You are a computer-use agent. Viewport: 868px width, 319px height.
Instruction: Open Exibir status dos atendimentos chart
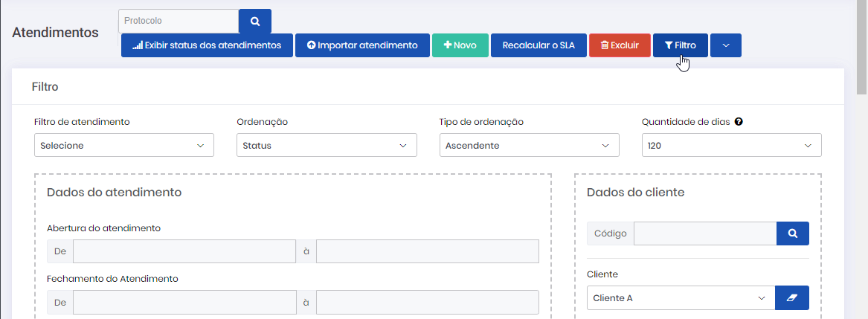coord(207,45)
